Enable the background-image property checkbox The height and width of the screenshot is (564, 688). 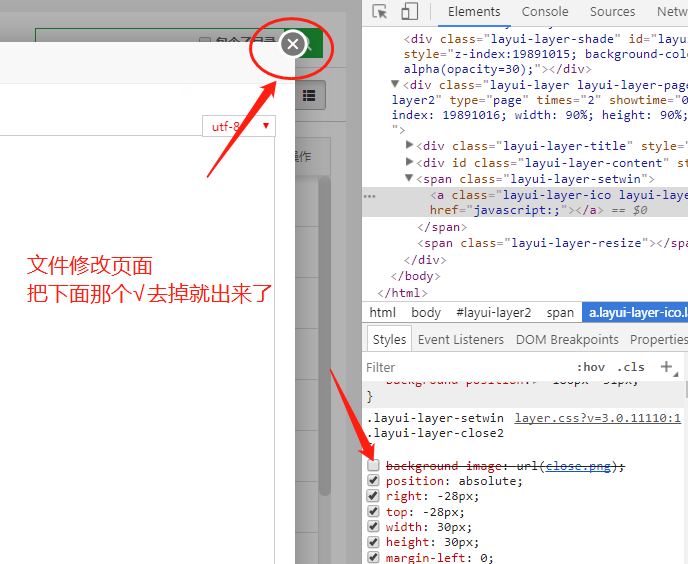[373, 465]
